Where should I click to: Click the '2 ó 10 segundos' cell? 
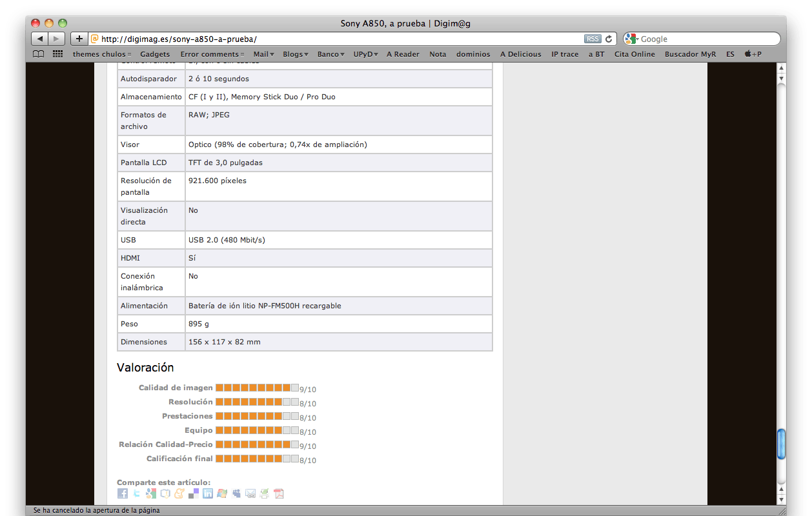(339, 79)
